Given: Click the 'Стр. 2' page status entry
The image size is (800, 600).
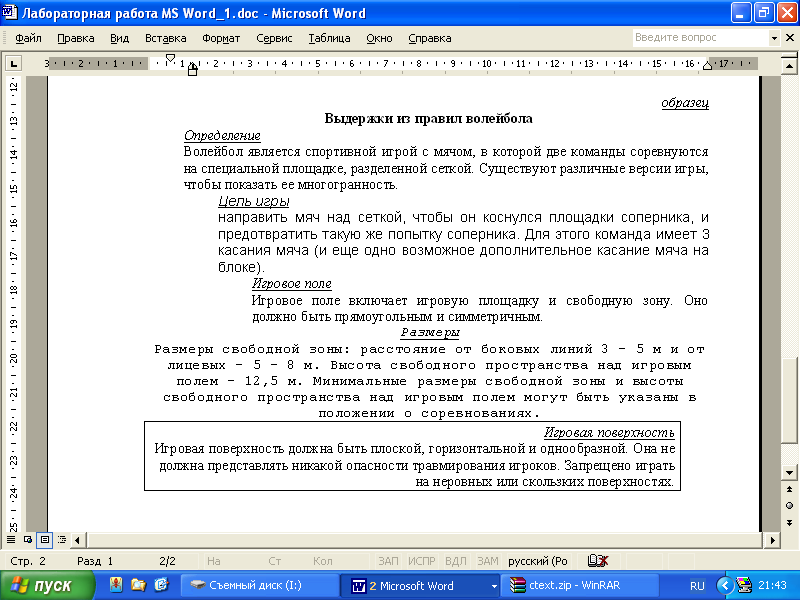Looking at the screenshot, I should pyautogui.click(x=28, y=561).
